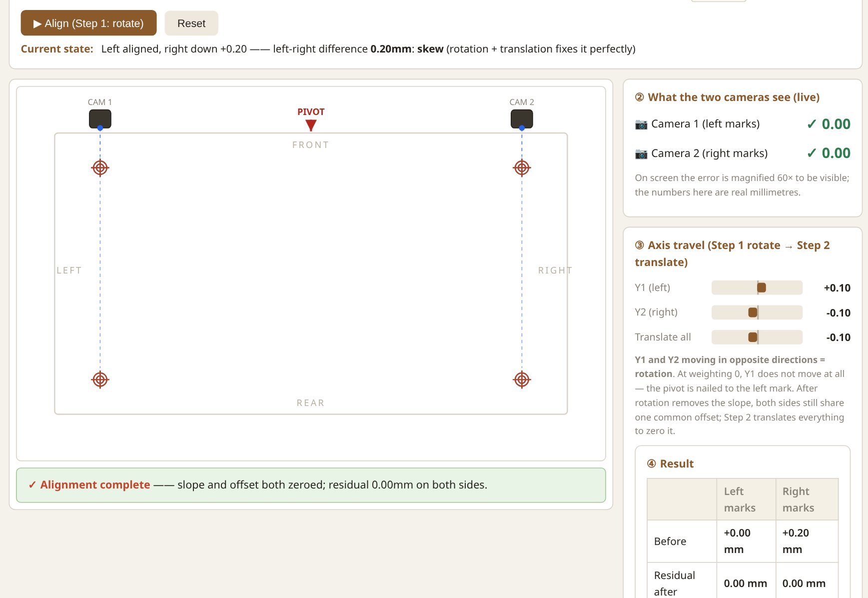This screenshot has width=868, height=598.
Task: Click the blue dot under CAM 2
Action: 522,128
